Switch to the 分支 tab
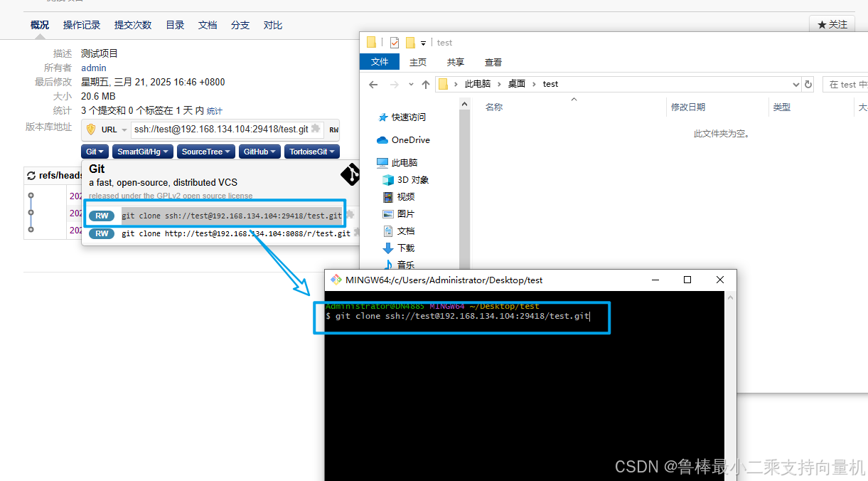The image size is (868, 481). click(x=240, y=24)
